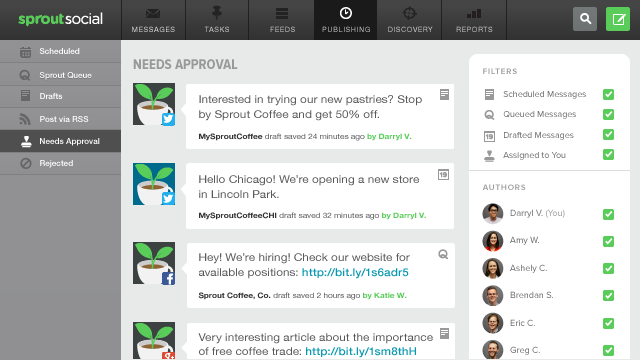Open the bit.ly/1s6adr5 hiring link
The width and height of the screenshot is (640, 360).
pos(355,272)
